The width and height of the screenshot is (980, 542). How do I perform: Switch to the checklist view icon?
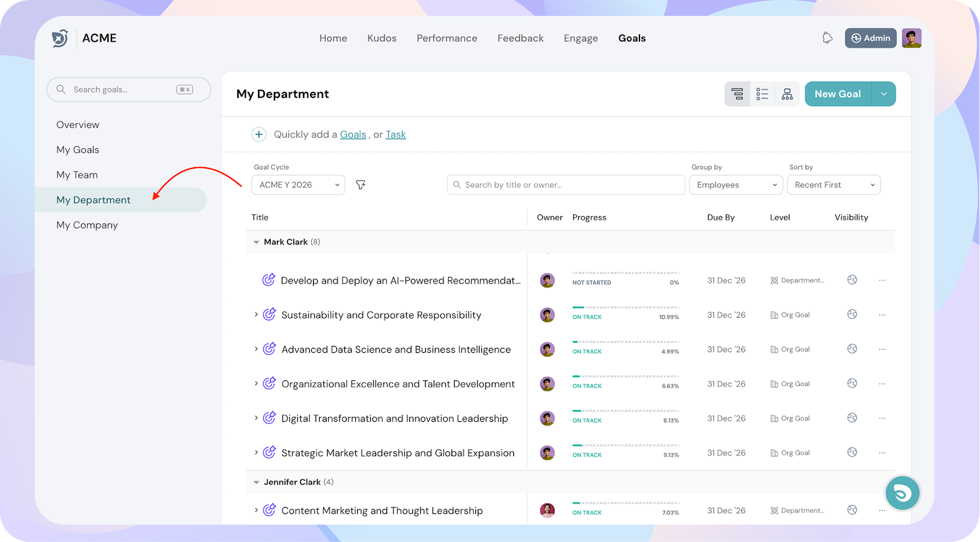click(x=762, y=94)
